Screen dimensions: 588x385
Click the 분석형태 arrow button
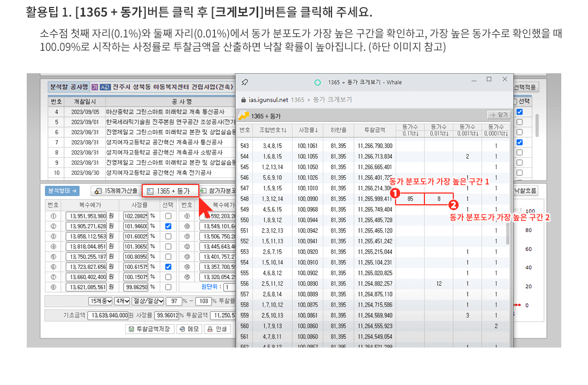click(x=63, y=191)
